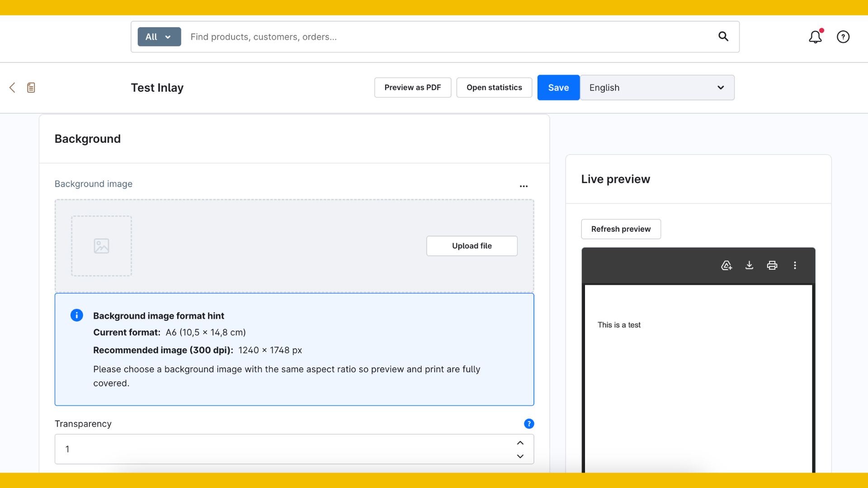Print the PDF from preview toolbar
868x488 pixels.
pyautogui.click(x=772, y=266)
